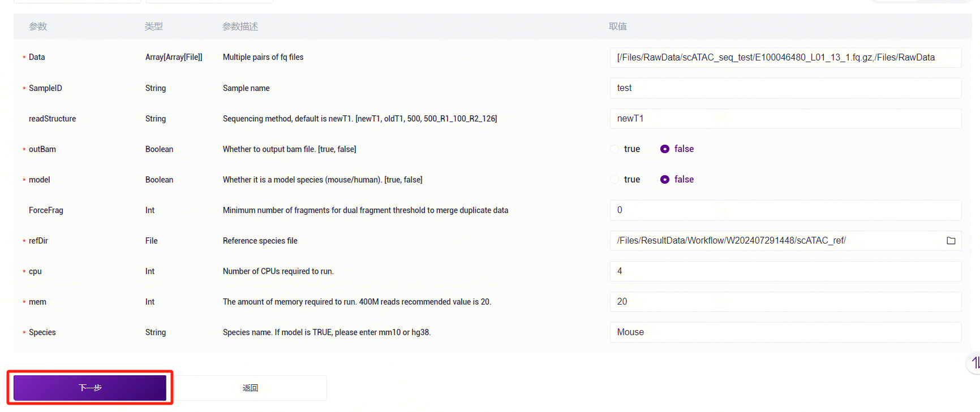Set model to true
980x412 pixels.
tap(614, 180)
